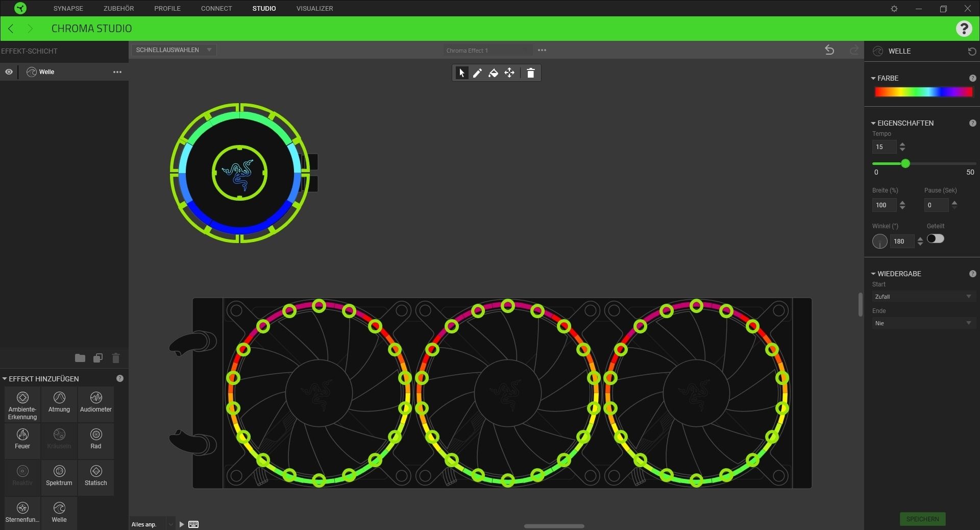The width and height of the screenshot is (980, 530).
Task: Delete the selected effect layer
Action: pyautogui.click(x=116, y=358)
